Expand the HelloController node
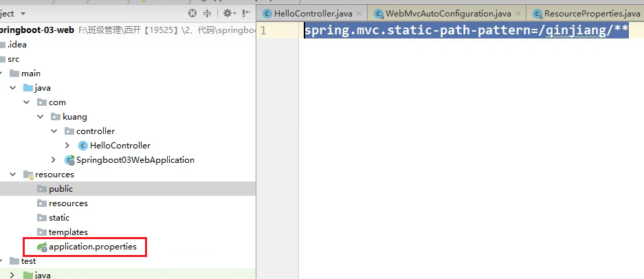This screenshot has width=644, height=279. tap(67, 146)
